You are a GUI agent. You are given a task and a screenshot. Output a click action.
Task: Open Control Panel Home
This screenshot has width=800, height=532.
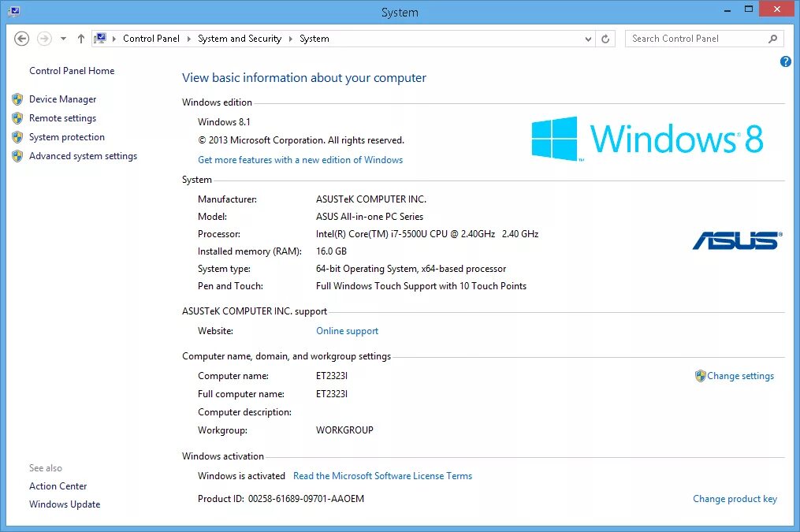pos(72,71)
